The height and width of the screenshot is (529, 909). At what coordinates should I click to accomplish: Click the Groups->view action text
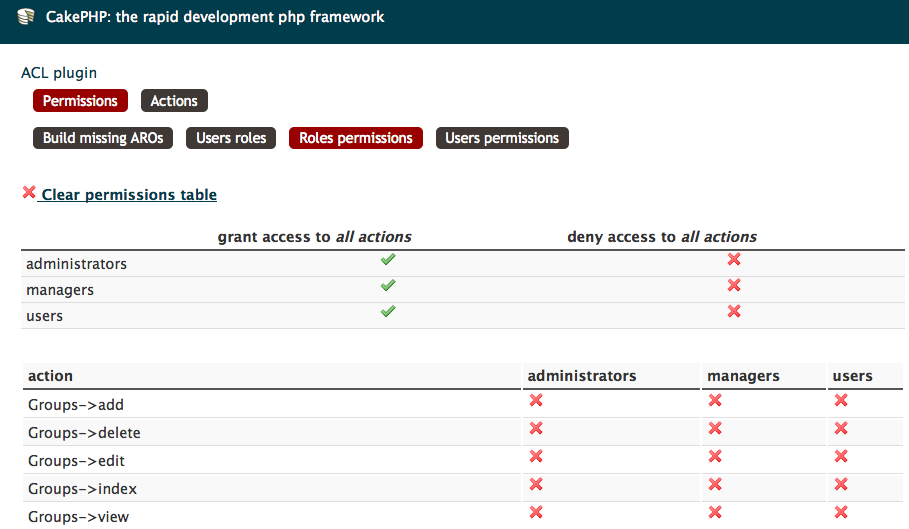pyautogui.click(x=78, y=516)
